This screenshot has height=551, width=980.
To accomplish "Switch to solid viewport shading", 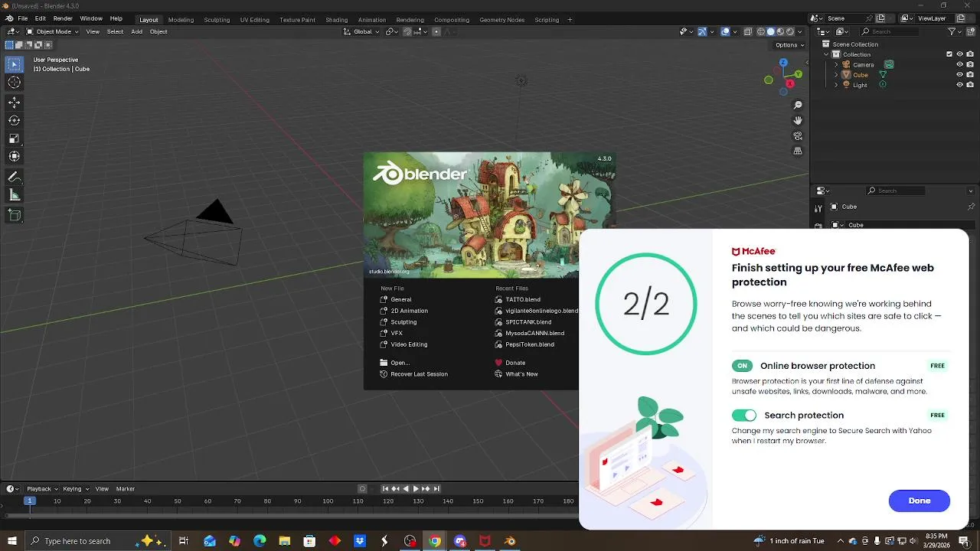I will pos(771,31).
